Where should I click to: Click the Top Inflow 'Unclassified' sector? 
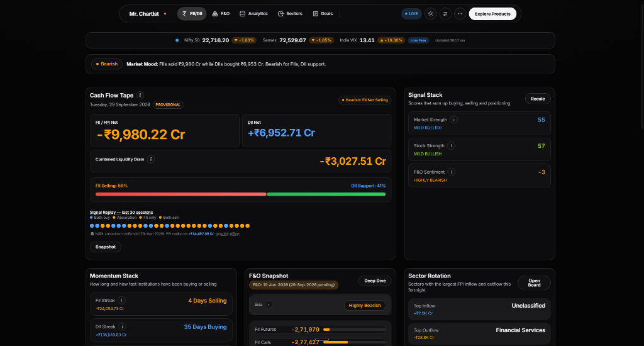528,306
